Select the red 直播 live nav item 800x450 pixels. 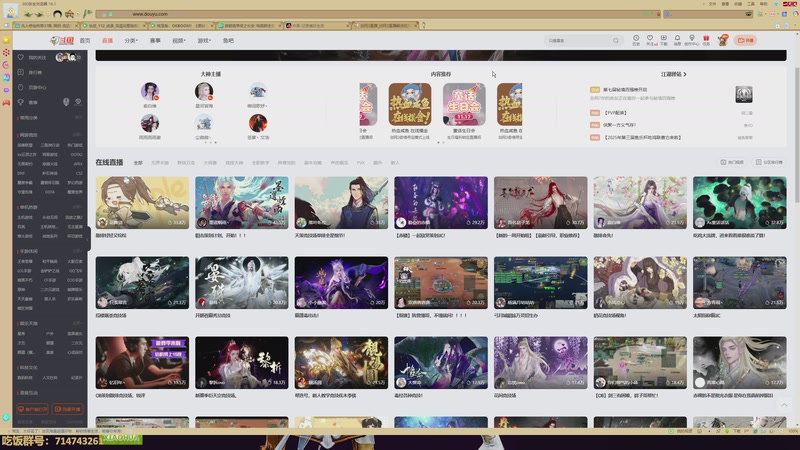(x=107, y=40)
